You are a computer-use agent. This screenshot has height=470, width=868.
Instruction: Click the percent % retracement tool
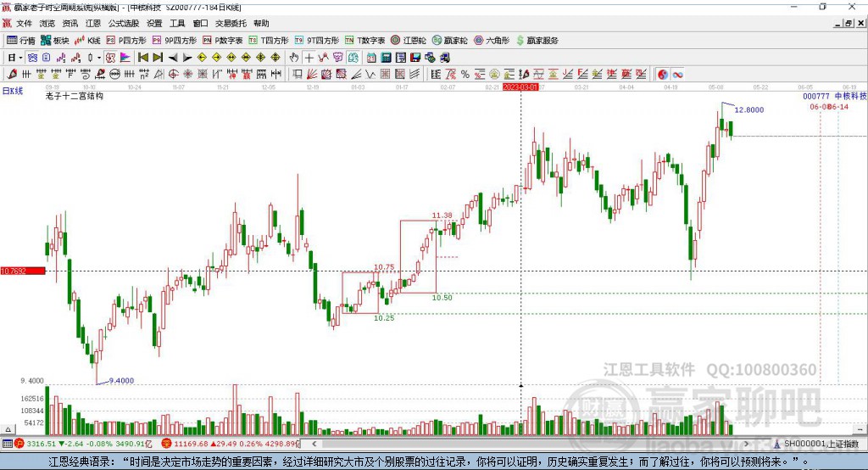point(465,75)
